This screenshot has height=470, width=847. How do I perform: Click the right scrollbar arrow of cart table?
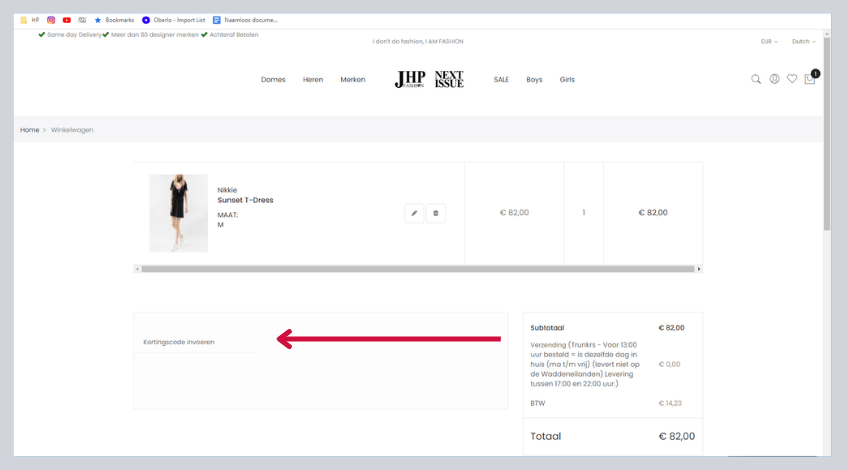(x=698, y=269)
